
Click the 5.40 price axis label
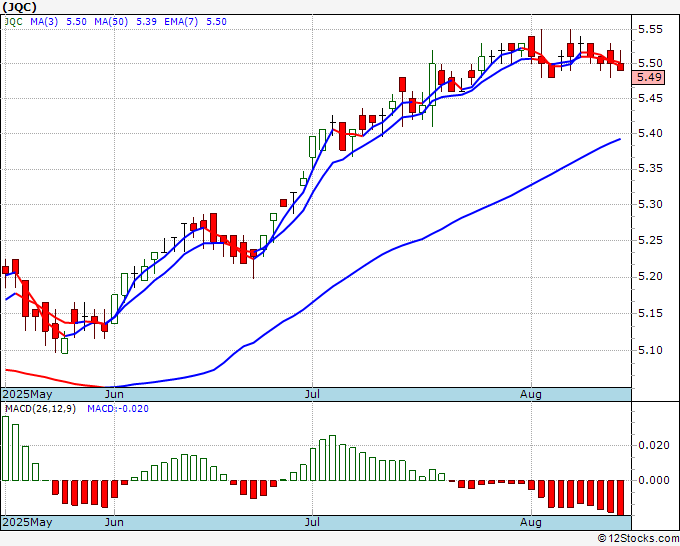tap(650, 134)
